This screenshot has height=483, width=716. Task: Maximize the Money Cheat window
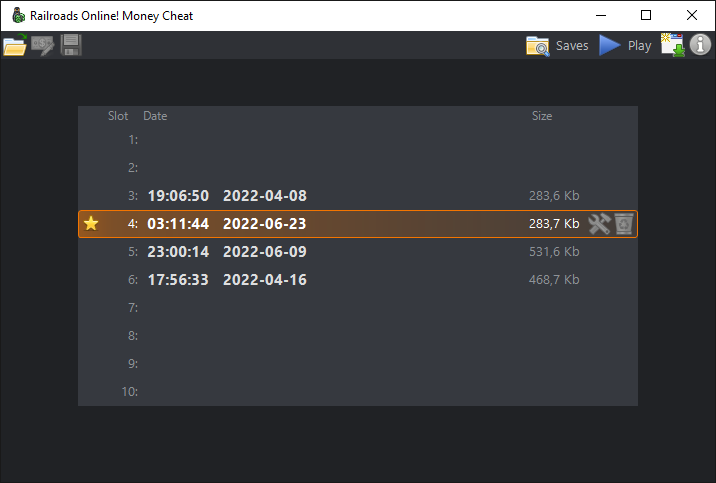tap(646, 16)
